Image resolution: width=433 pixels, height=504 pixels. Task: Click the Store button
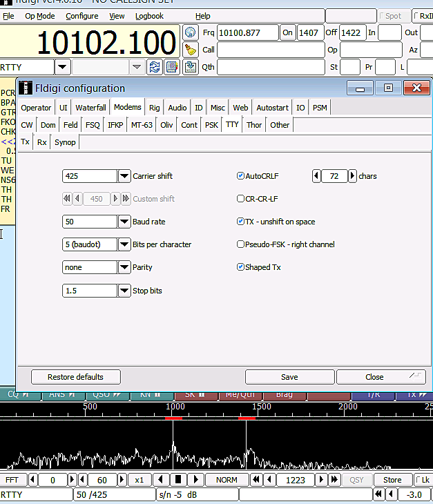pyautogui.click(x=392, y=480)
